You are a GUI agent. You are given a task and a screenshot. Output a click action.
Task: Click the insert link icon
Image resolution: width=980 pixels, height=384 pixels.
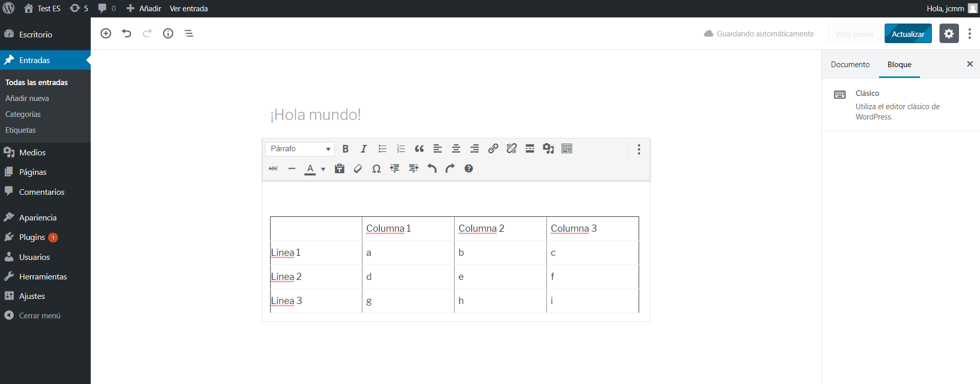pyautogui.click(x=493, y=149)
